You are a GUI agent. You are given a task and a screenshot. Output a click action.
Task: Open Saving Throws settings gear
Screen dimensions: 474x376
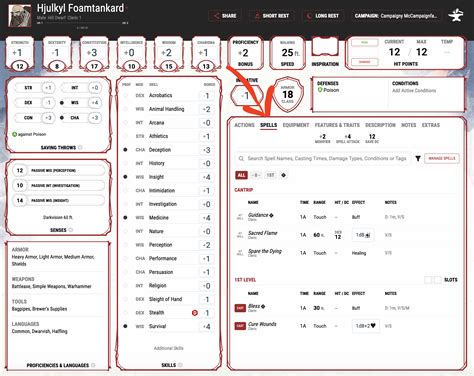tap(80, 147)
